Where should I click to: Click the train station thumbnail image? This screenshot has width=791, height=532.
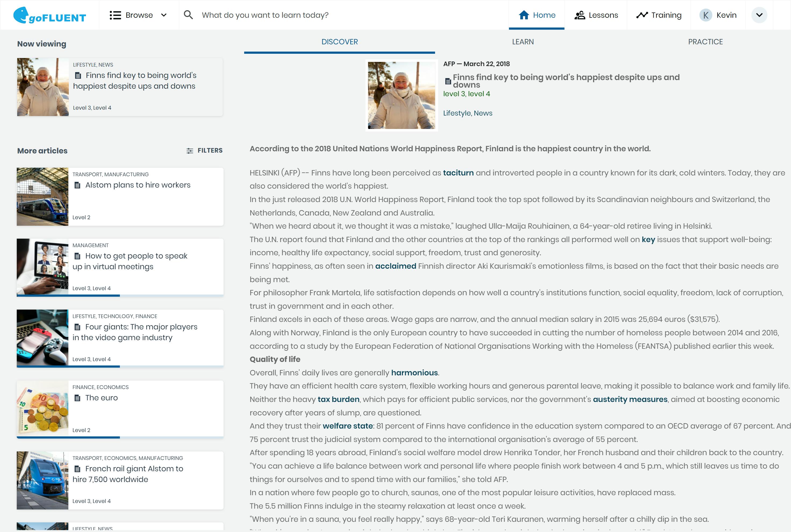(42, 196)
